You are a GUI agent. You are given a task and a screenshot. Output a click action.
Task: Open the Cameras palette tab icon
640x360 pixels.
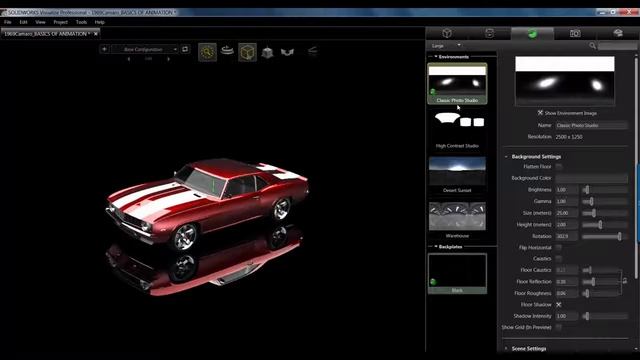coord(575,33)
